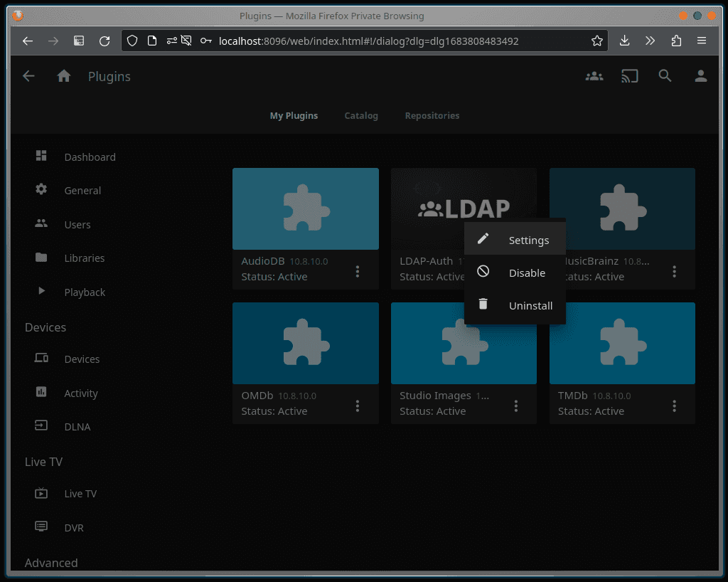Switch to the Catalog tab

point(361,115)
